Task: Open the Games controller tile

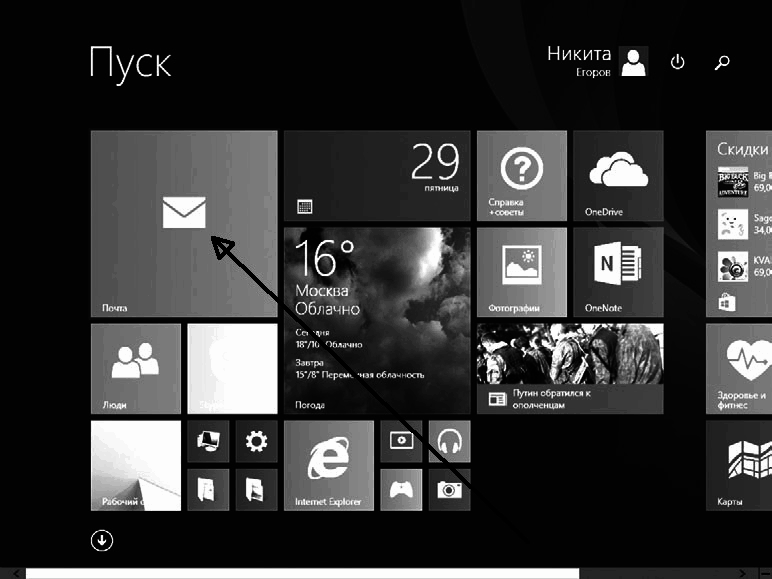Action: coord(401,489)
